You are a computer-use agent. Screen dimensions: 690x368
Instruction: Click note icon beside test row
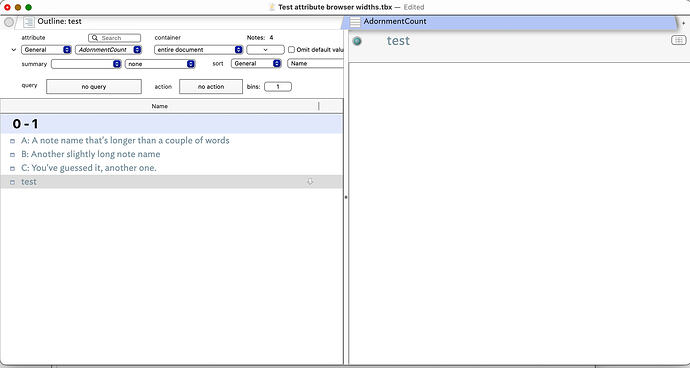(12, 182)
